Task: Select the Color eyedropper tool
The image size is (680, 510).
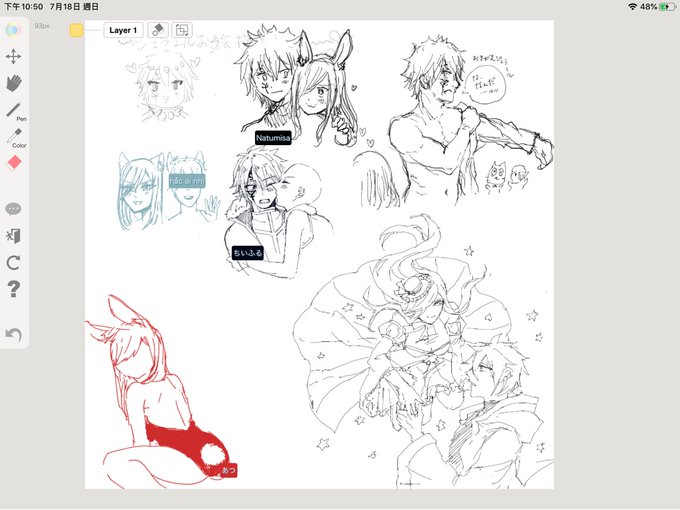Action: coord(16,138)
